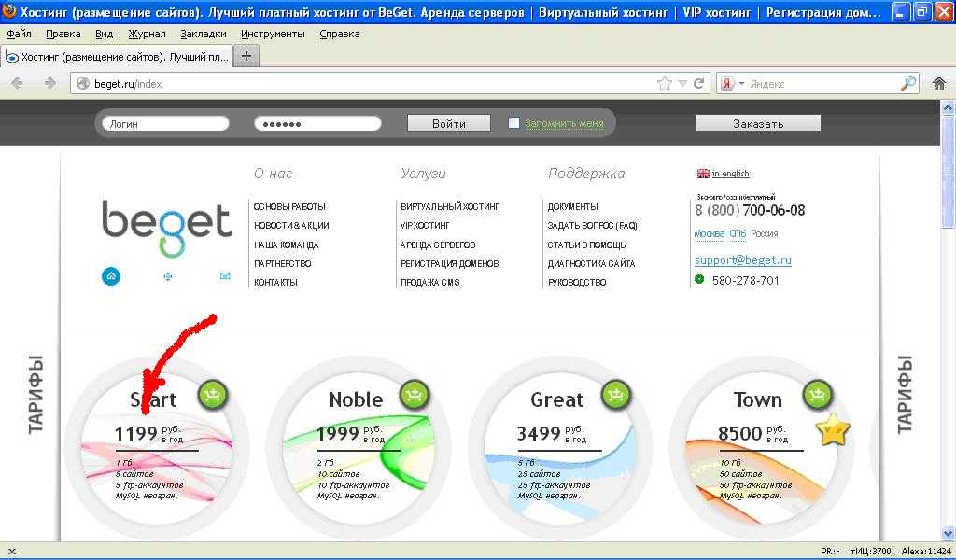Open a new tab with plus button
956x560 pixels.
coord(246,56)
